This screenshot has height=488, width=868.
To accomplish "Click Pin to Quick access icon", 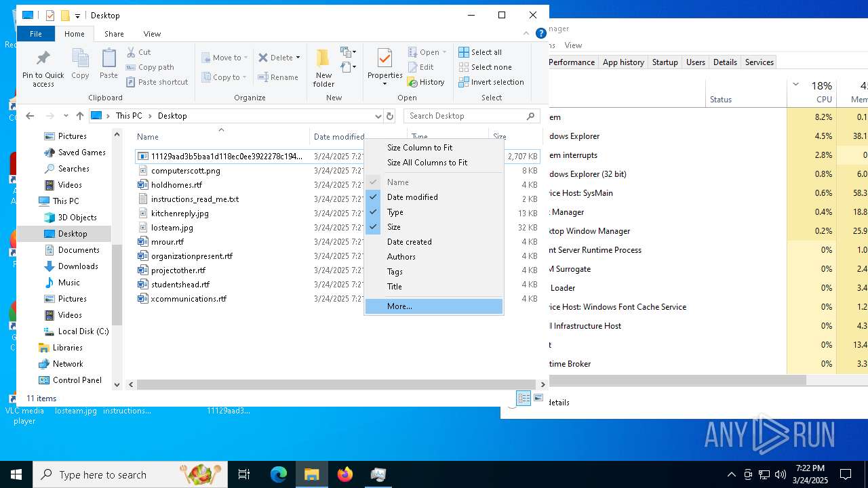I will [43, 58].
